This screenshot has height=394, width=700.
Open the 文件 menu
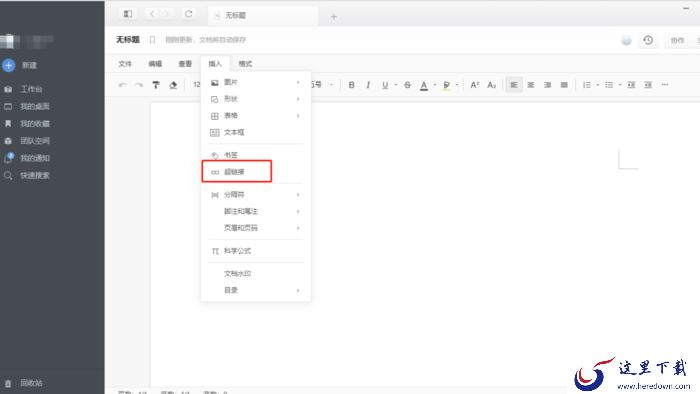point(125,64)
